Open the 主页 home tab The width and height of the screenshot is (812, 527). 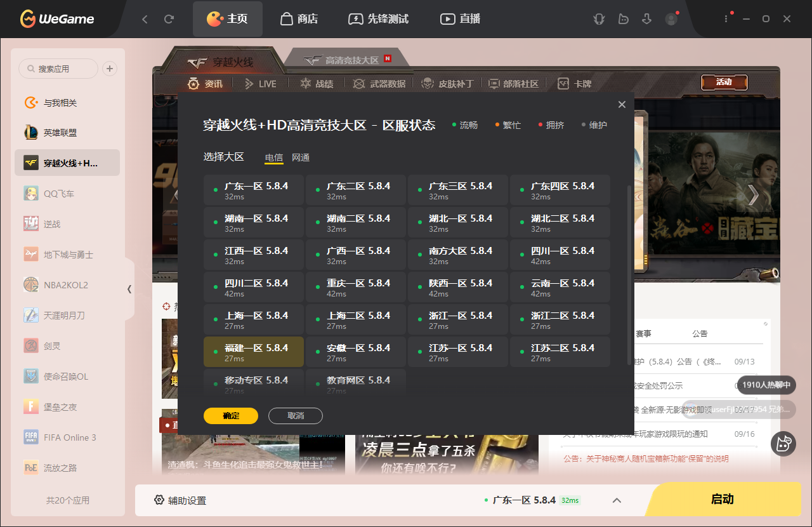[x=228, y=19]
